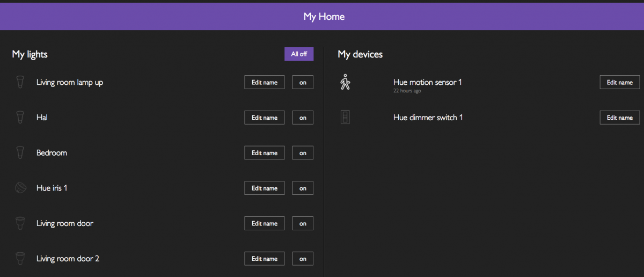Viewport: 644px width, 277px height.
Task: Click the Living room lamp up bulb icon
Action: tap(20, 82)
